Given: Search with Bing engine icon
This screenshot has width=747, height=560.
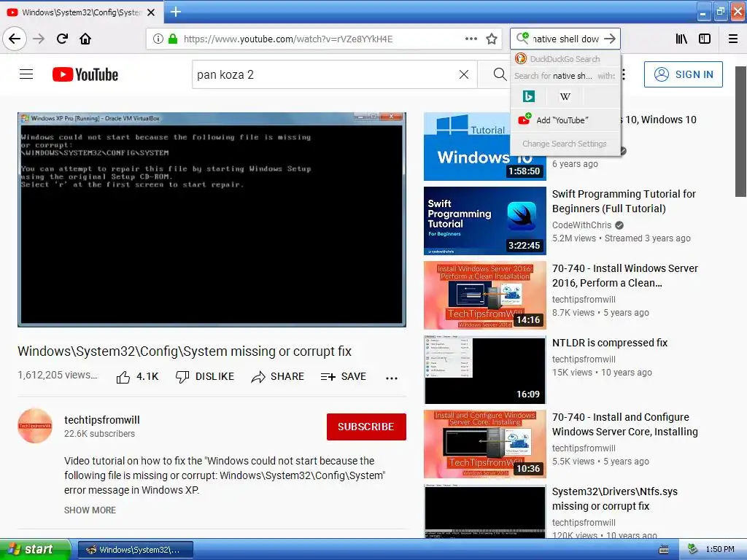Looking at the screenshot, I should 528,96.
